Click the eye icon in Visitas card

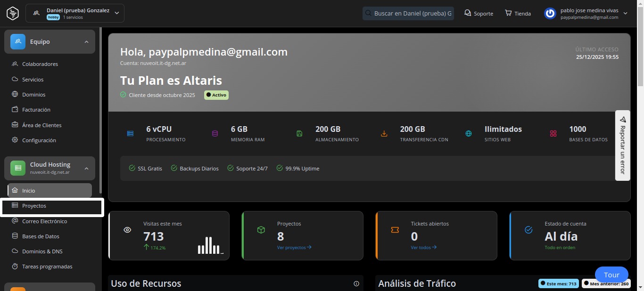127,230
